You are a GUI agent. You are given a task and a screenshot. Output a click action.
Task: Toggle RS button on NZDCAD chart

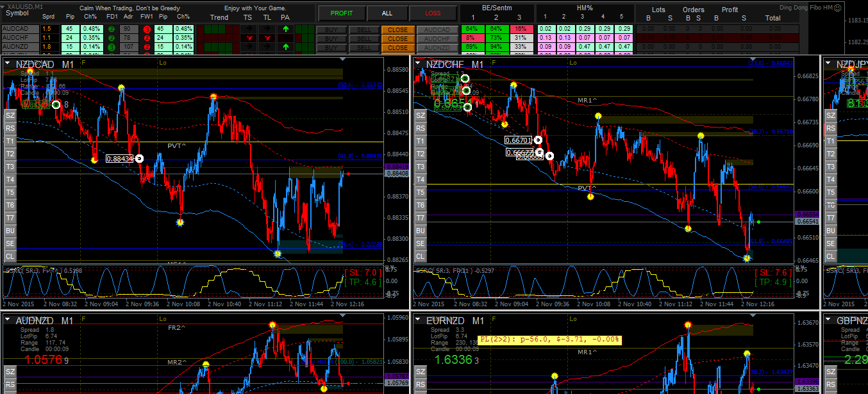(10, 128)
